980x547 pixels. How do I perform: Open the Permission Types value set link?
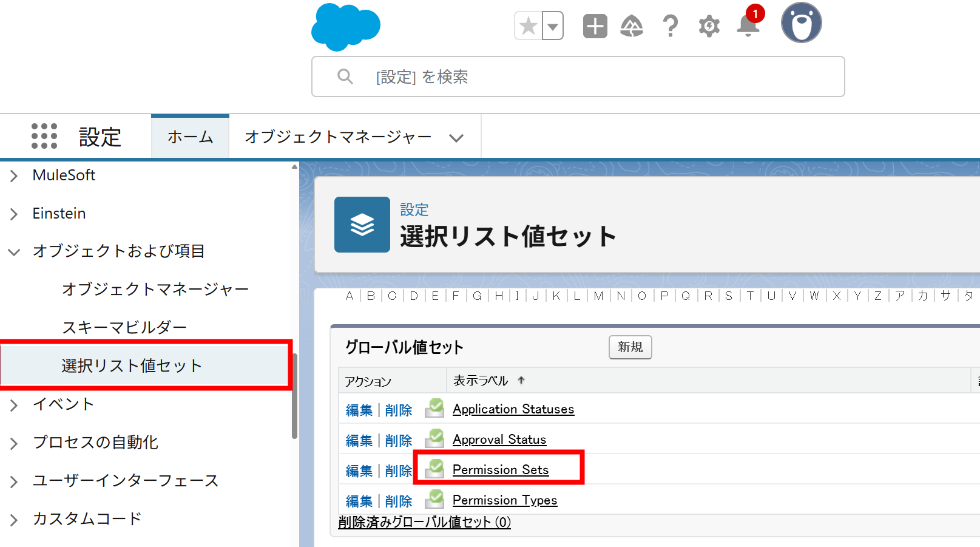point(504,500)
